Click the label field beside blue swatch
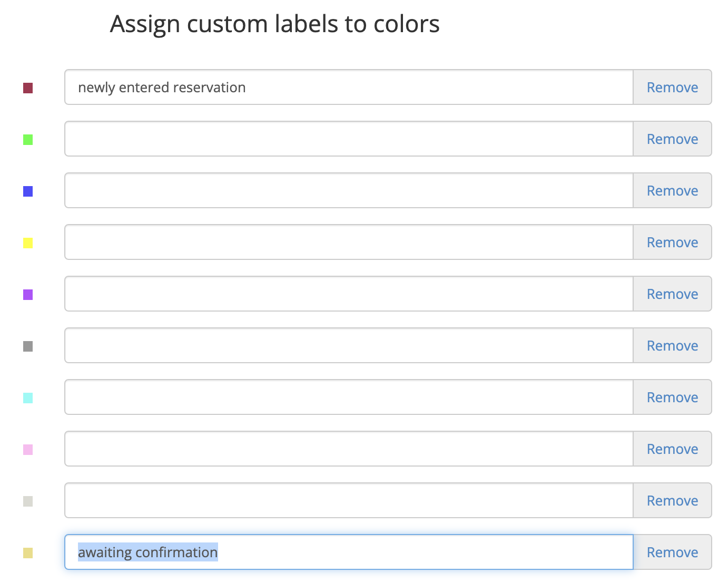The width and height of the screenshot is (728, 582). [348, 191]
